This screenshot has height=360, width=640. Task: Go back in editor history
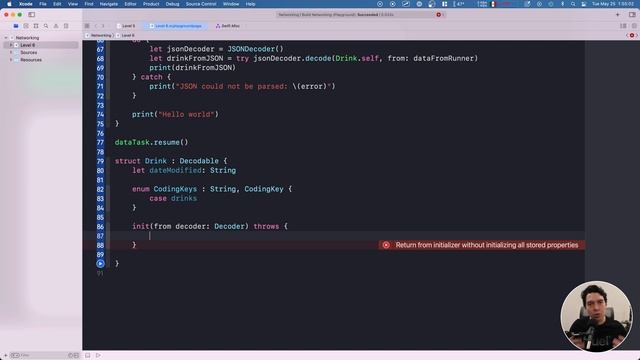96,26
